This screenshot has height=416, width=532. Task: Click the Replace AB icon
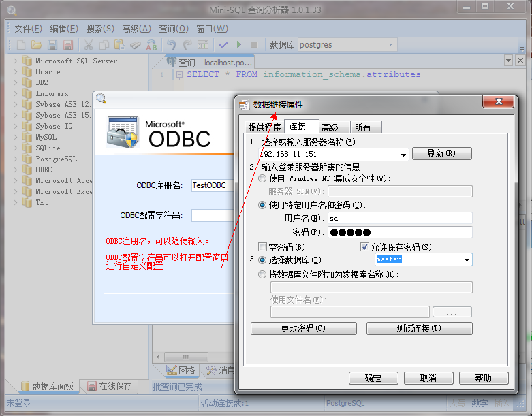click(x=151, y=45)
